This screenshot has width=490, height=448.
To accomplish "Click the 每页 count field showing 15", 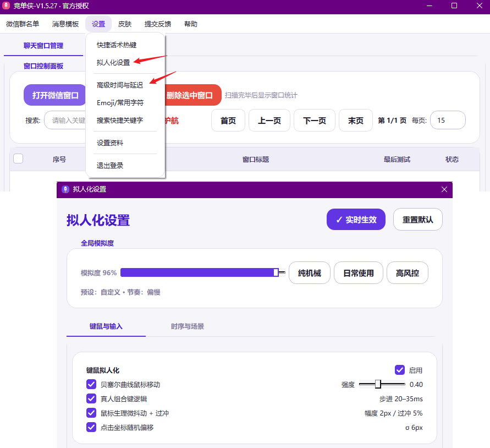I will click(448, 120).
